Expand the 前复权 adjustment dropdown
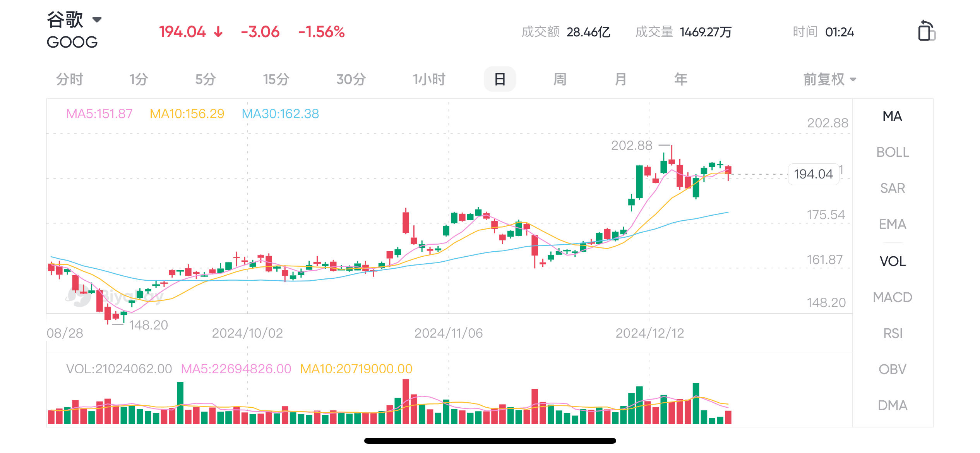 coord(829,79)
